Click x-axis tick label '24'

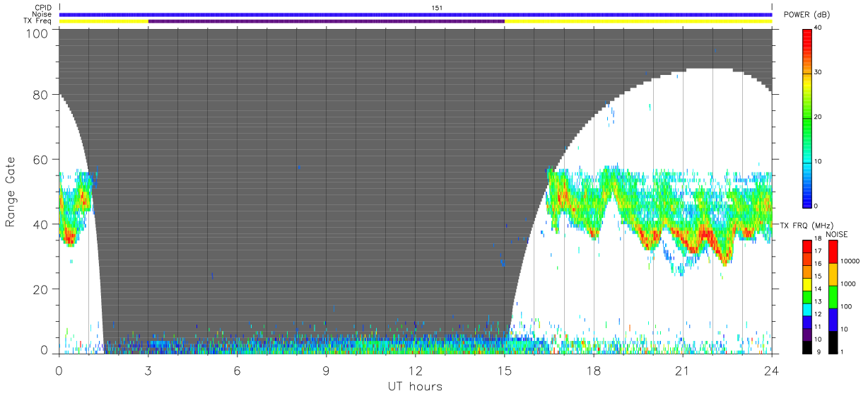(772, 370)
